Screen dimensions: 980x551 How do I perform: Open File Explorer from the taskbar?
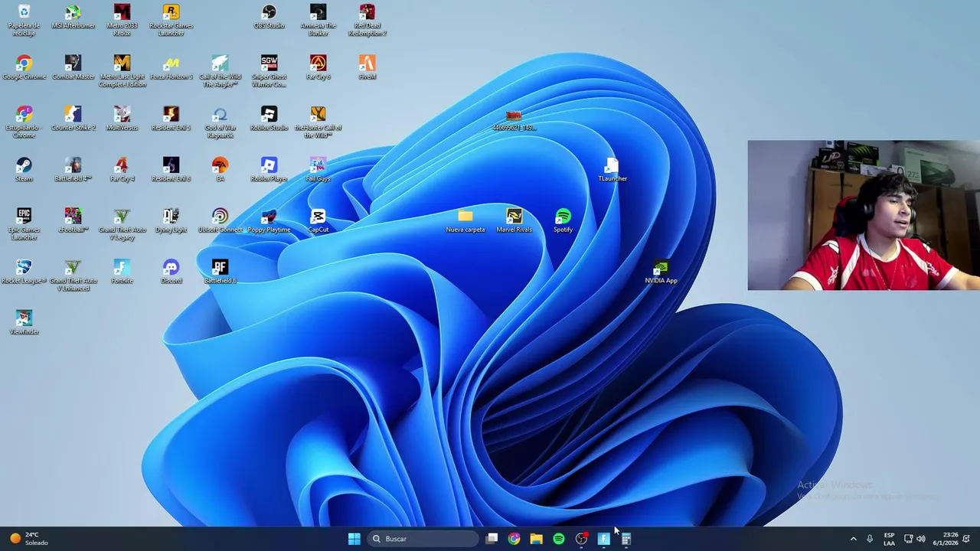point(537,539)
